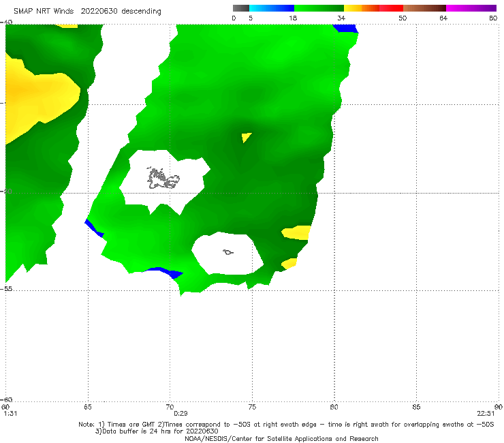Click the 1:31 swath time label
504x443 pixels.
pyautogui.click(x=10, y=414)
